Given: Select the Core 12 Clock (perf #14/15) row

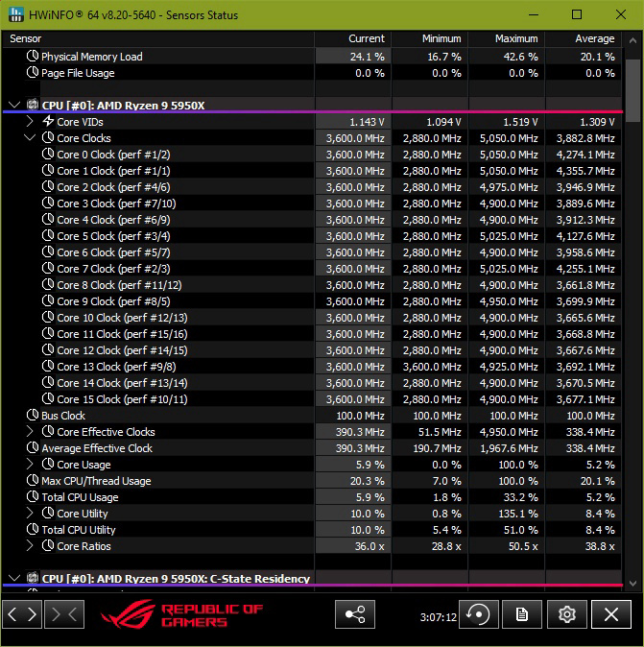Looking at the screenshot, I should pos(312,350).
